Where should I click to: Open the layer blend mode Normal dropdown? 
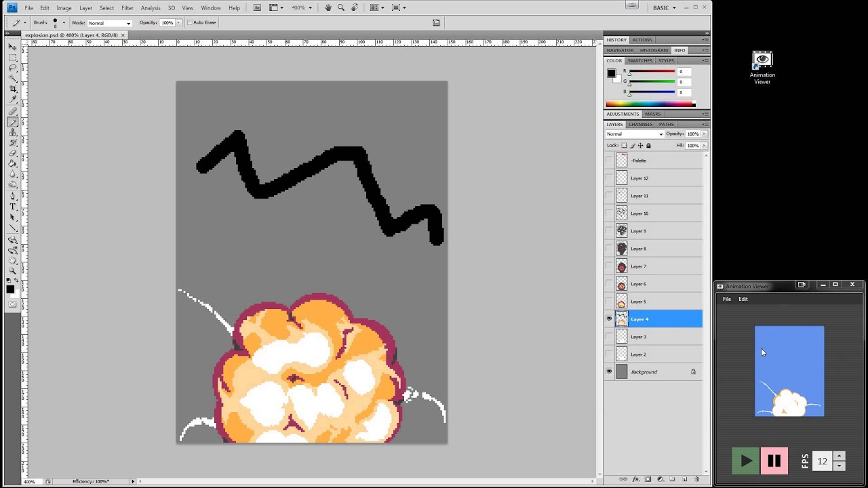634,134
